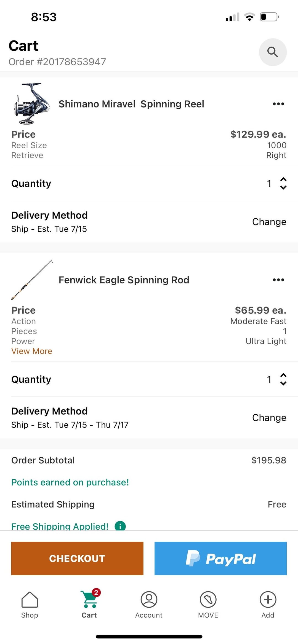
Task: Open the Fenwick Eagle rod thumbnail
Action: point(32,280)
